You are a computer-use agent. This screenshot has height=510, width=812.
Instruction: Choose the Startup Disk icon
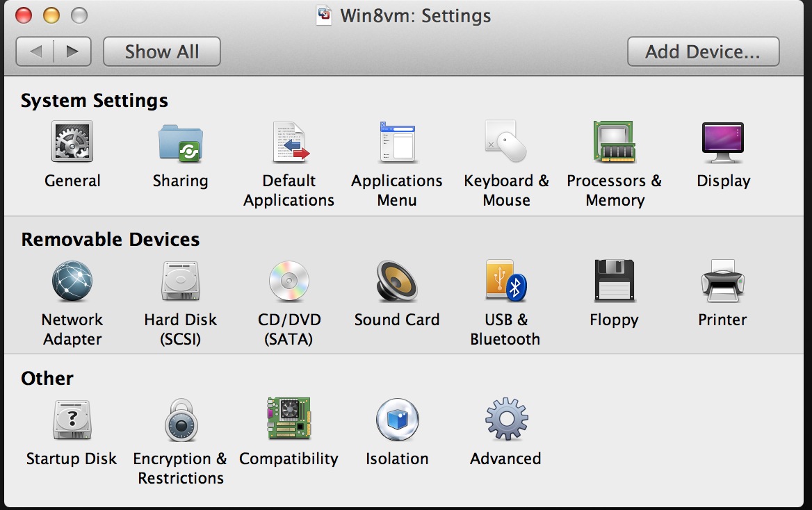pyautogui.click(x=72, y=420)
